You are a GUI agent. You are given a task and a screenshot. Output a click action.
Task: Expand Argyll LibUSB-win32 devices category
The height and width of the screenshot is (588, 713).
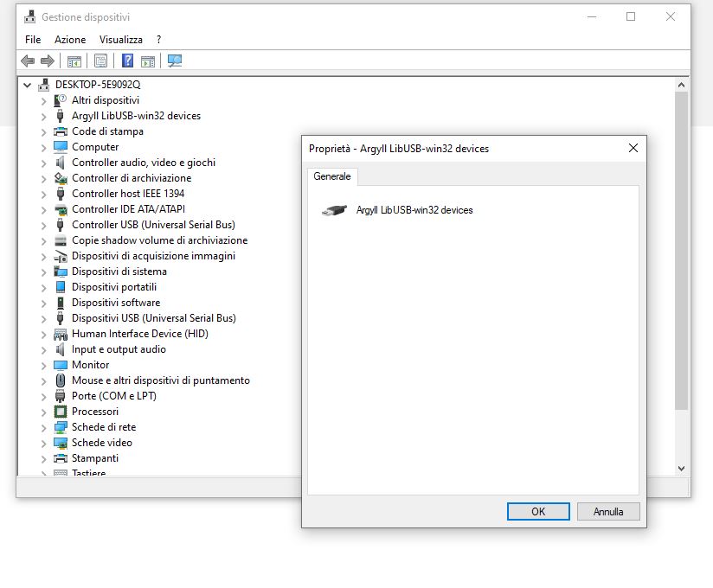tap(43, 117)
